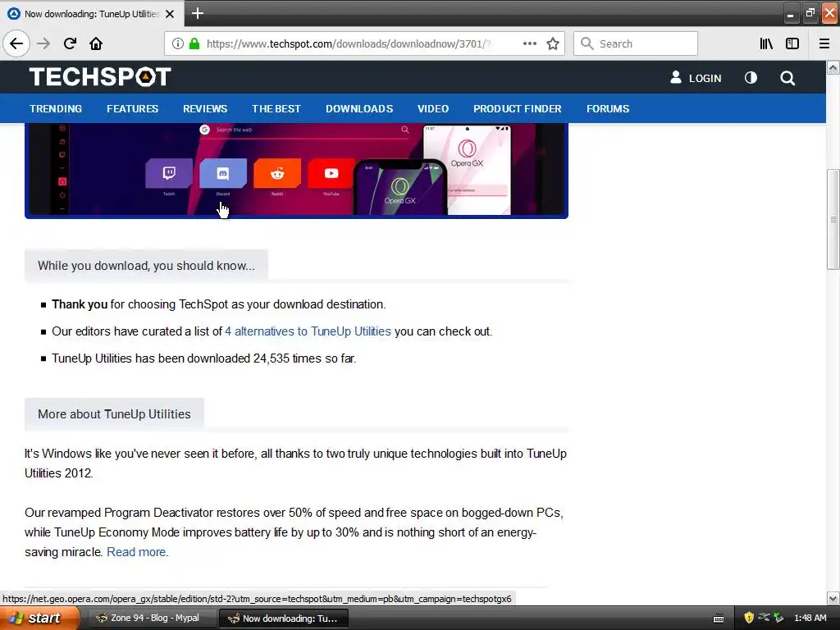Open the FEATURES menu item
Viewport: 840px width, 630px height.
[x=132, y=109]
